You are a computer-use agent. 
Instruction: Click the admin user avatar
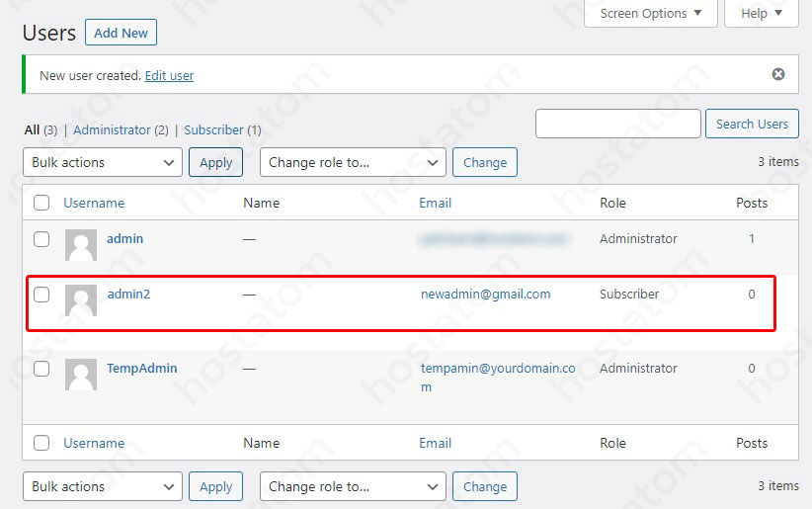[x=81, y=245]
